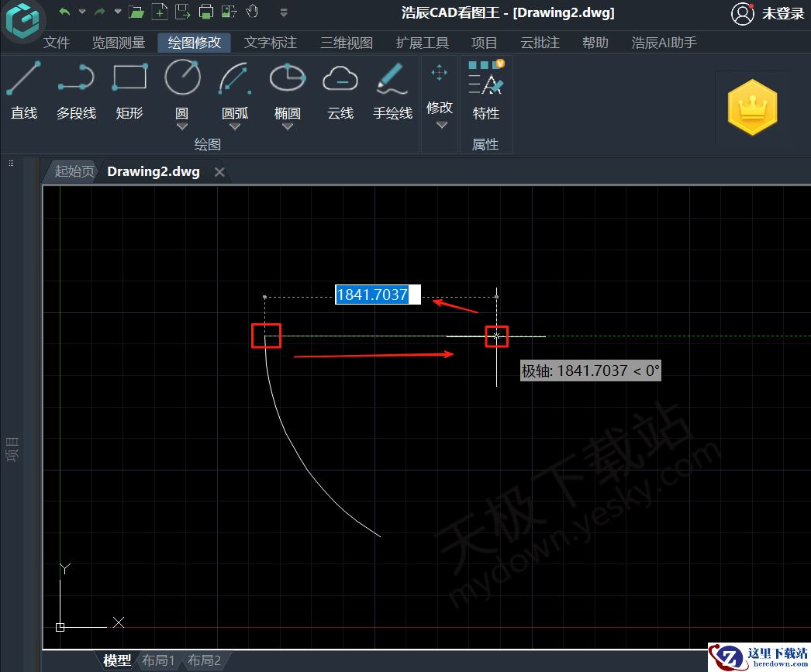Switch to the 文字标注 tab
The image size is (811, 672).
pyautogui.click(x=270, y=43)
